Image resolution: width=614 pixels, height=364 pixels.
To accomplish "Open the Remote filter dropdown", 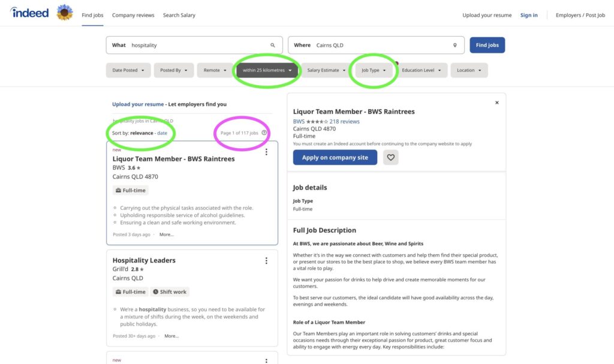I will (x=215, y=70).
